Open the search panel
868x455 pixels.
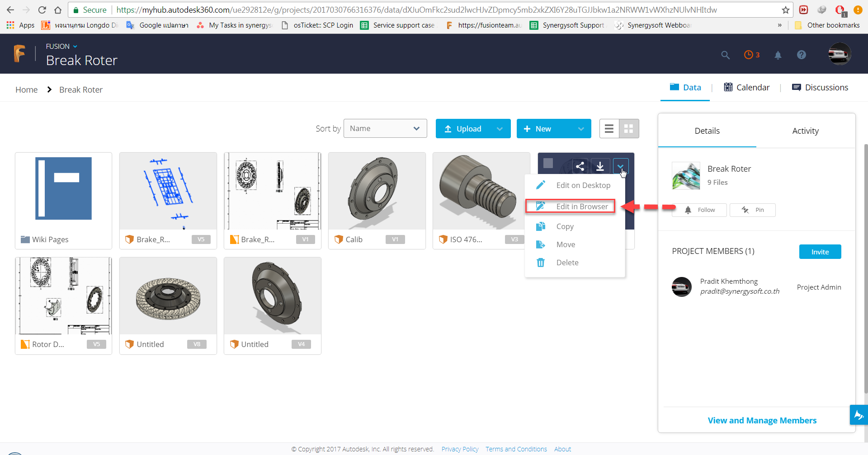pyautogui.click(x=725, y=55)
